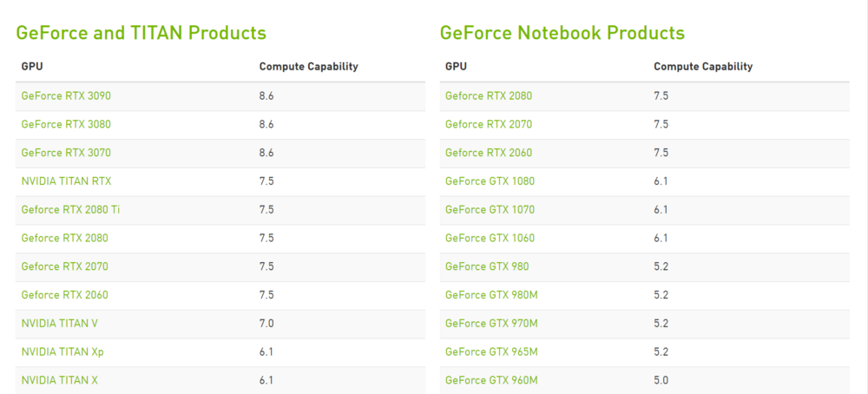Click the 8.6 value for RTX 3090

coord(266,95)
